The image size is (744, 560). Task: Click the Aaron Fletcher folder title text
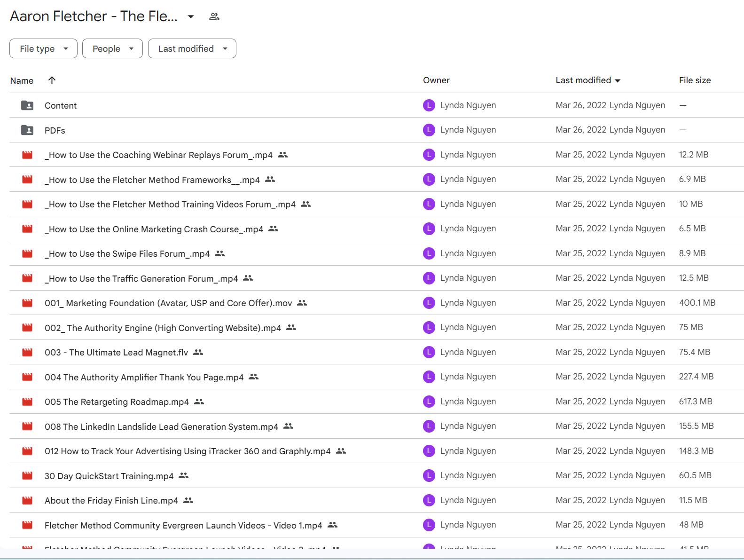(94, 16)
